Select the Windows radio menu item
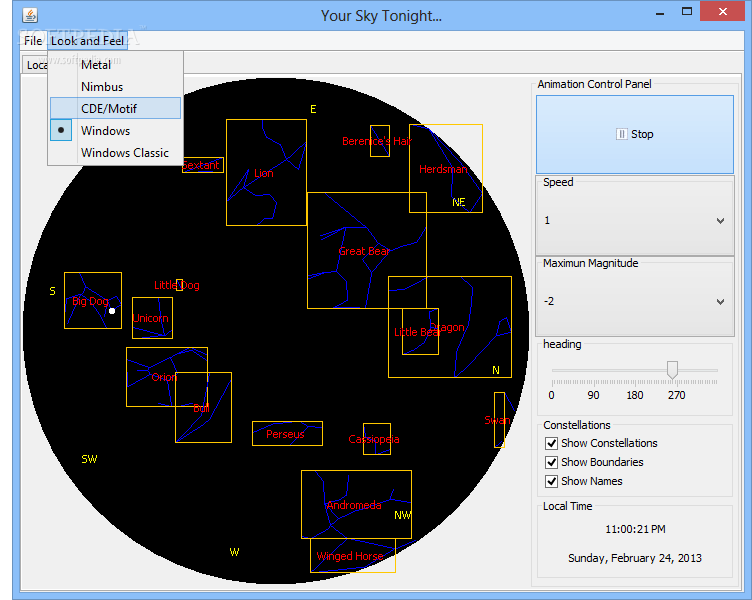The image size is (752, 600). click(x=115, y=131)
